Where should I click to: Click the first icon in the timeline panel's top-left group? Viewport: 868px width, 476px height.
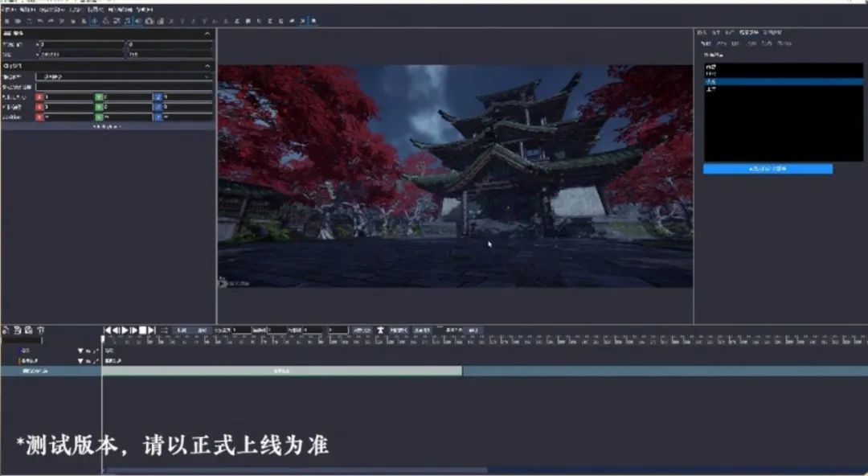[6, 330]
